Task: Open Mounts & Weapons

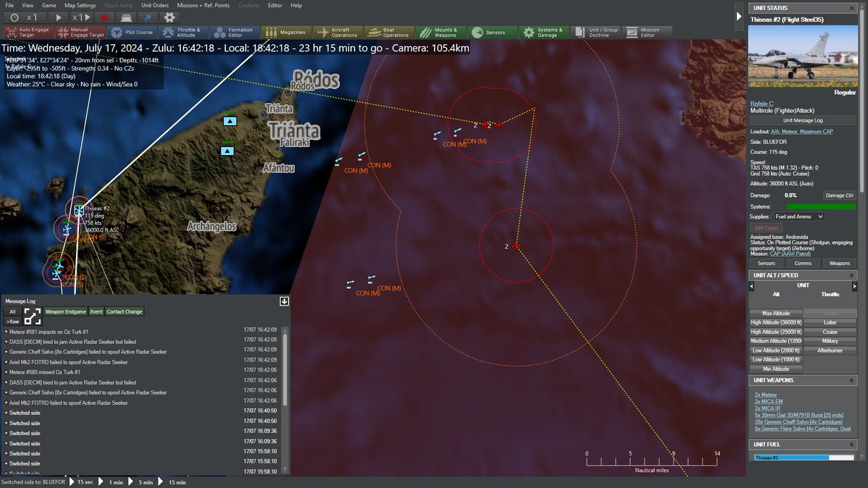Action: click(440, 33)
